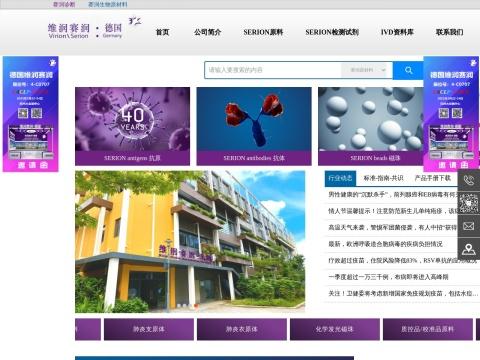Open the phone contact icon in side panel
The image size is (480, 360).
[x=469, y=180]
